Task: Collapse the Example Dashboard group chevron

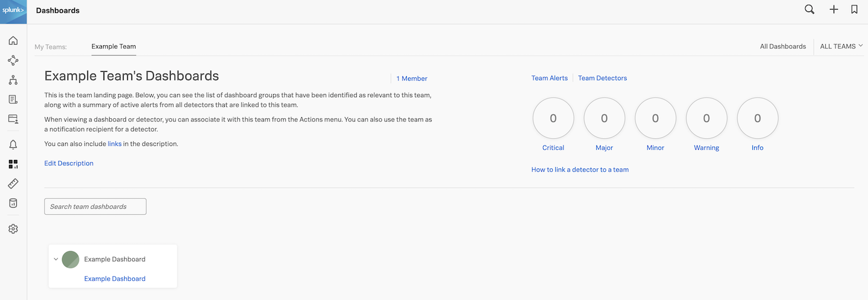Action: [x=56, y=260]
